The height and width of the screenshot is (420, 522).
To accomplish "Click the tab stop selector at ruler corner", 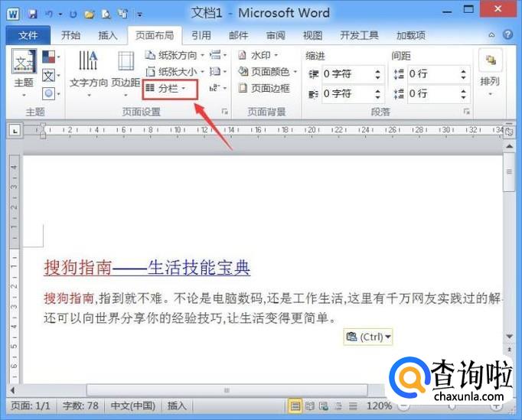I will pyautogui.click(x=15, y=131).
